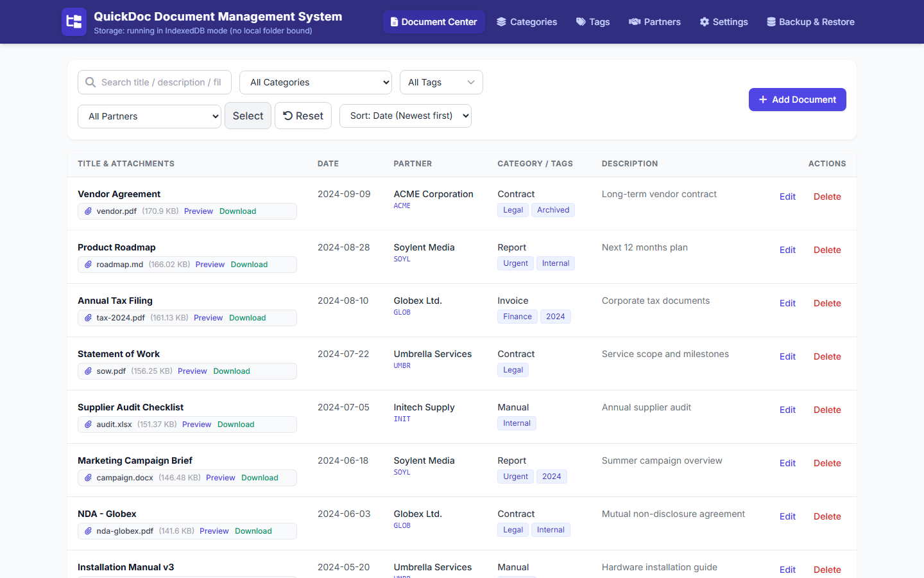
Task: Download the sow.pdf attachment
Action: 232,371
